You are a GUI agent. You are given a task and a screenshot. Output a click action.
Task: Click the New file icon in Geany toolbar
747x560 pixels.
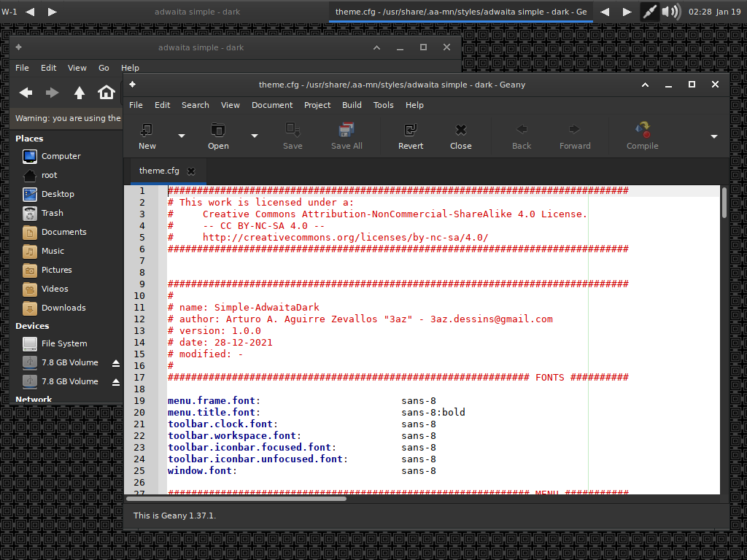coord(147,130)
